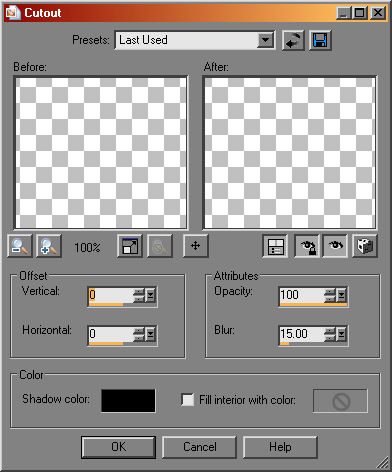Zoom out the preview
The width and height of the screenshot is (392, 472).
coord(20,246)
